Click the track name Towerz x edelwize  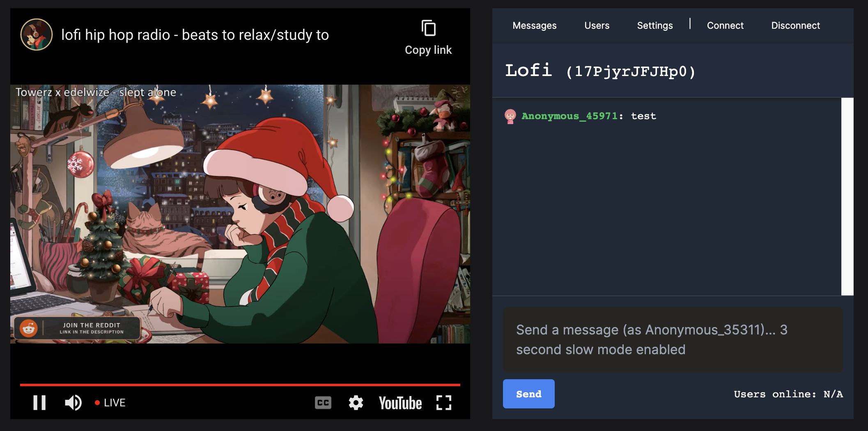tap(96, 92)
